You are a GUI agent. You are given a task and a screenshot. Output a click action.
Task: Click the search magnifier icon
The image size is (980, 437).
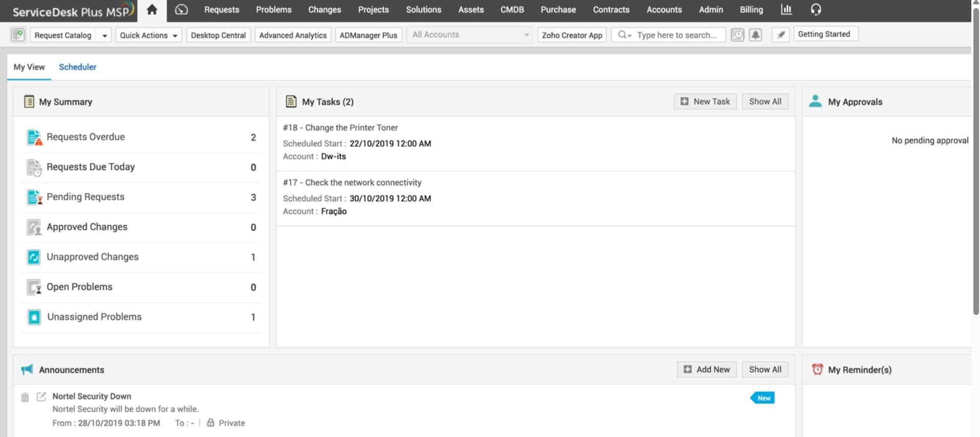623,35
